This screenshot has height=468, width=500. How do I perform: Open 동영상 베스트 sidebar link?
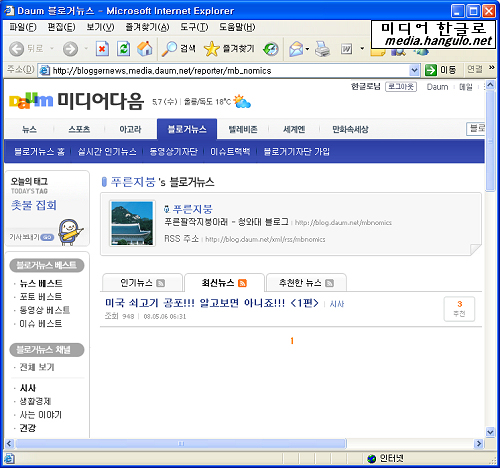tap(45, 310)
